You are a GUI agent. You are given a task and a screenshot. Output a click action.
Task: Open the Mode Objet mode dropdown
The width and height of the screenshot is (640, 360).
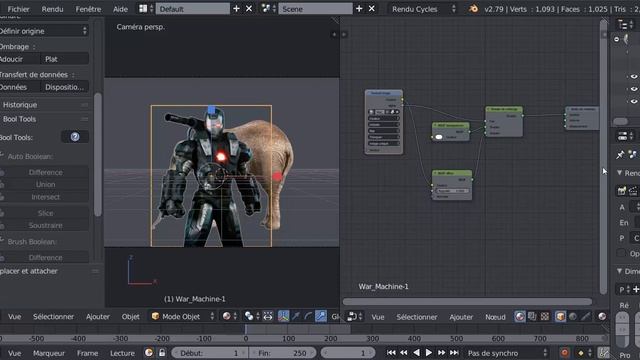(182, 316)
